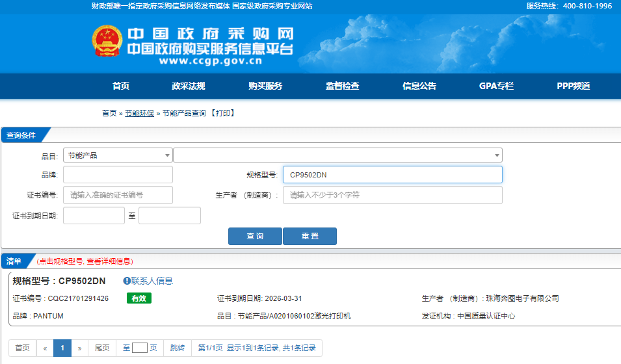Focus the 品牌 input field
The image size is (621, 364).
pyautogui.click(x=118, y=175)
